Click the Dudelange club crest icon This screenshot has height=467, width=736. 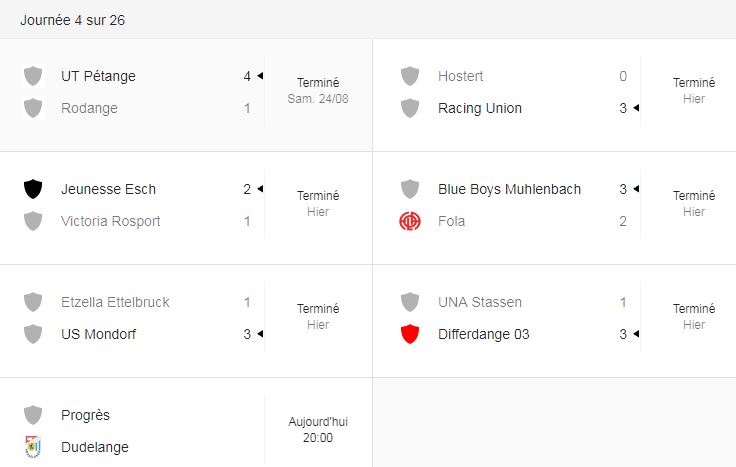point(33,447)
